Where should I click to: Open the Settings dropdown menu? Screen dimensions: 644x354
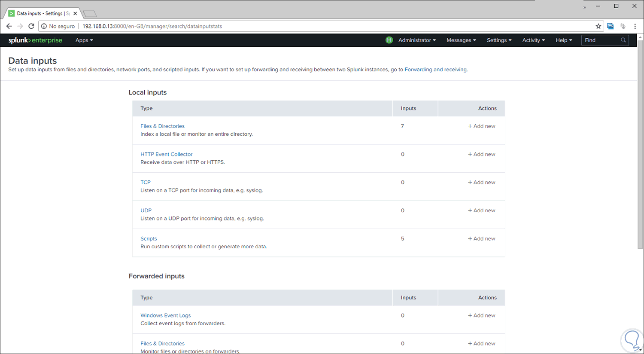click(498, 40)
